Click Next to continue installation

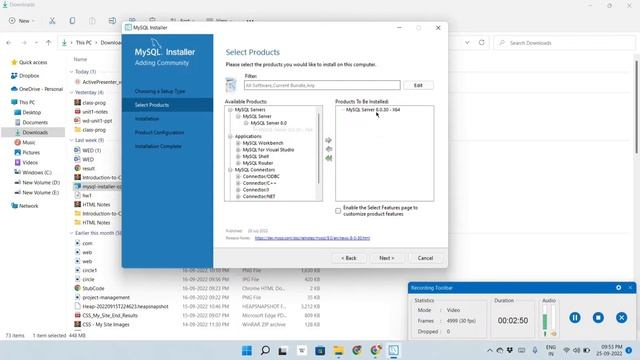(387, 258)
